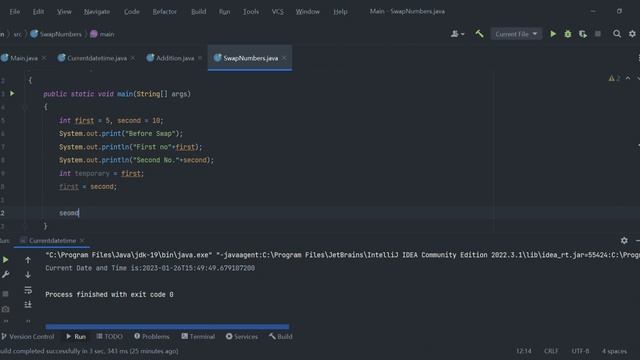This screenshot has height=360, width=640.
Task: Open the Tools menu
Action: tap(251, 11)
